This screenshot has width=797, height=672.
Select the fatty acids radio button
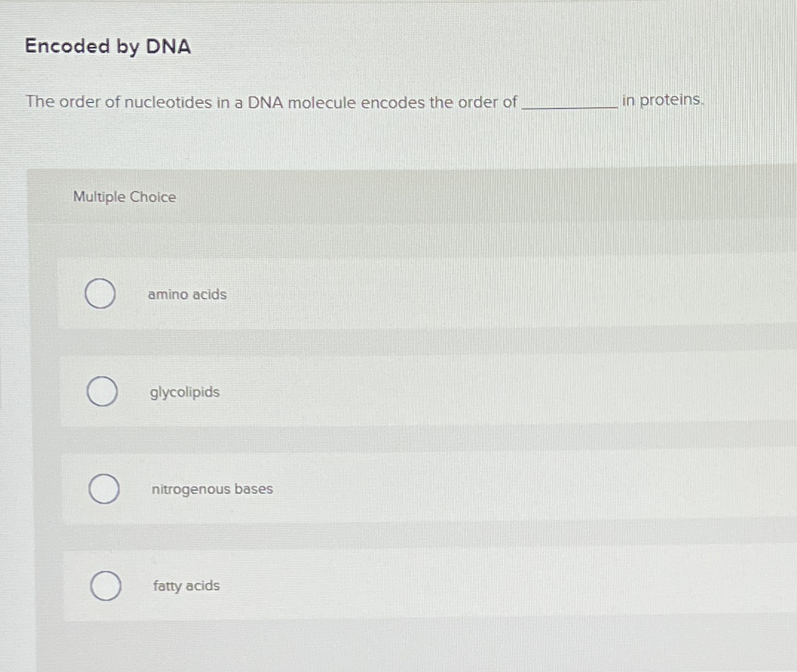point(105,586)
